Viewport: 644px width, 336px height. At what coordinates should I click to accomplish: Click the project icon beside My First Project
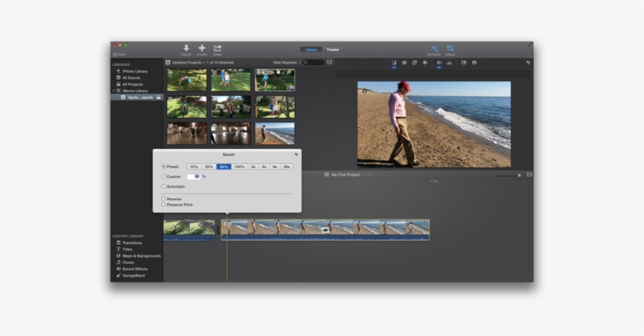click(x=327, y=174)
